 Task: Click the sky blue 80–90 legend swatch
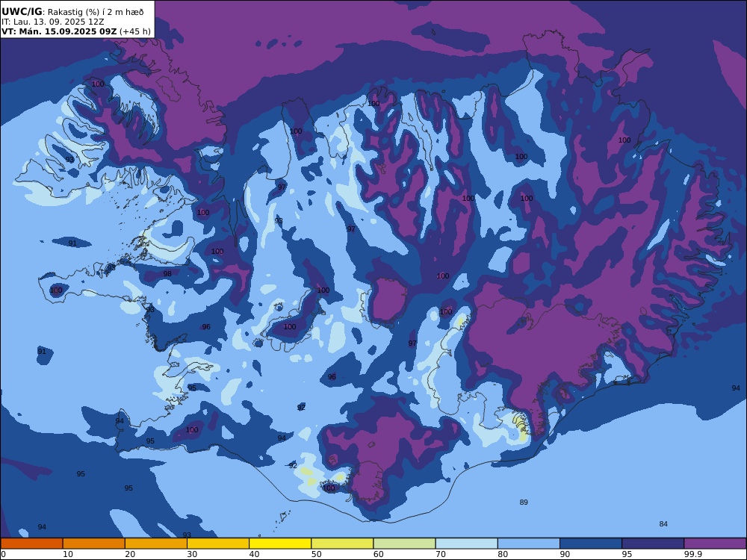pos(529,544)
